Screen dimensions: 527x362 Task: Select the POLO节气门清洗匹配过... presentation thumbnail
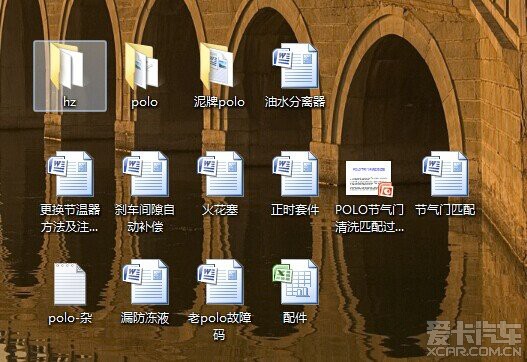(x=369, y=178)
